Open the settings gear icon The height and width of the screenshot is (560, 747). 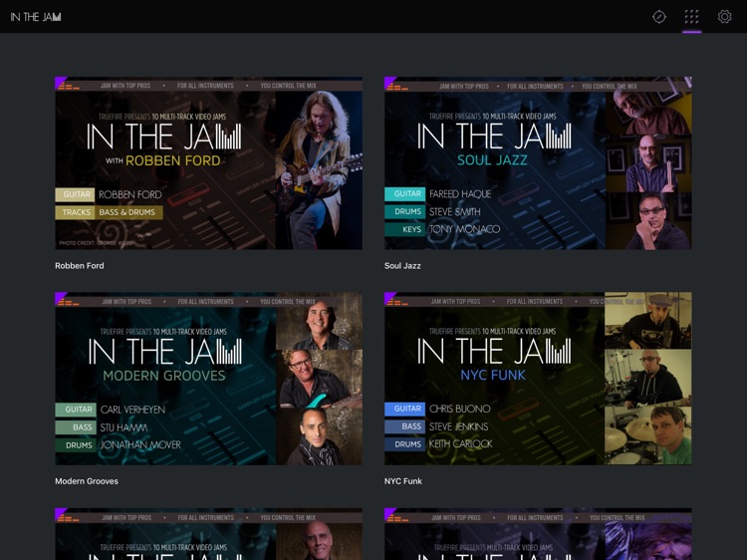pyautogui.click(x=724, y=17)
